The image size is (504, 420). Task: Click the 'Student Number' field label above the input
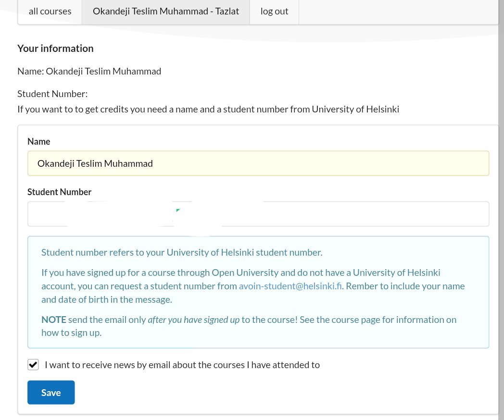[x=60, y=192]
